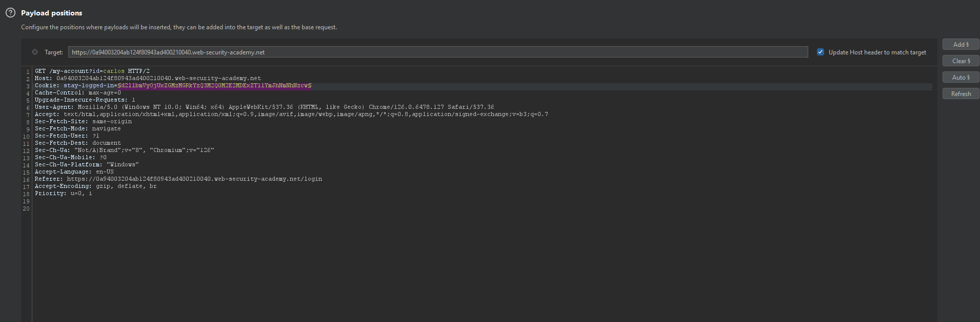The width and height of the screenshot is (980, 322).
Task: Toggle Update Host header to match target
Action: pyautogui.click(x=821, y=52)
